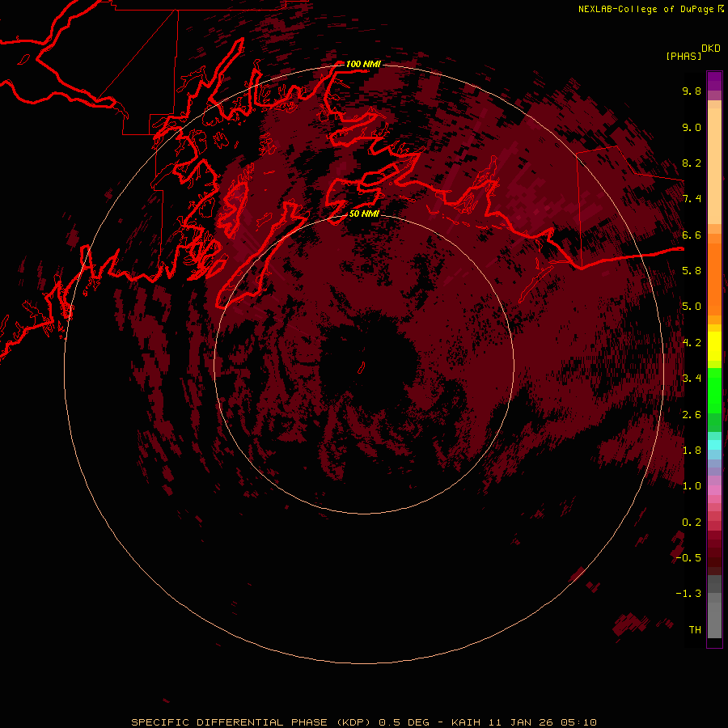Click the 2.6 scale value

tap(692, 414)
